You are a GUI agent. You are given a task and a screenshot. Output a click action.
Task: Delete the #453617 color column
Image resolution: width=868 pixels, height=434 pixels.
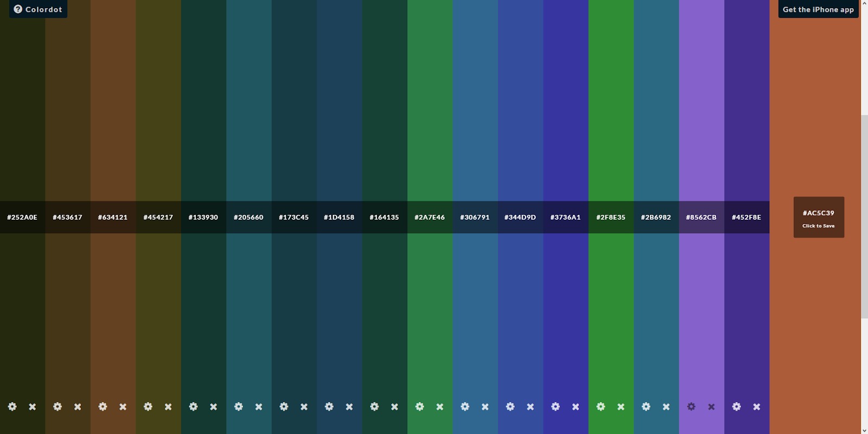point(78,406)
